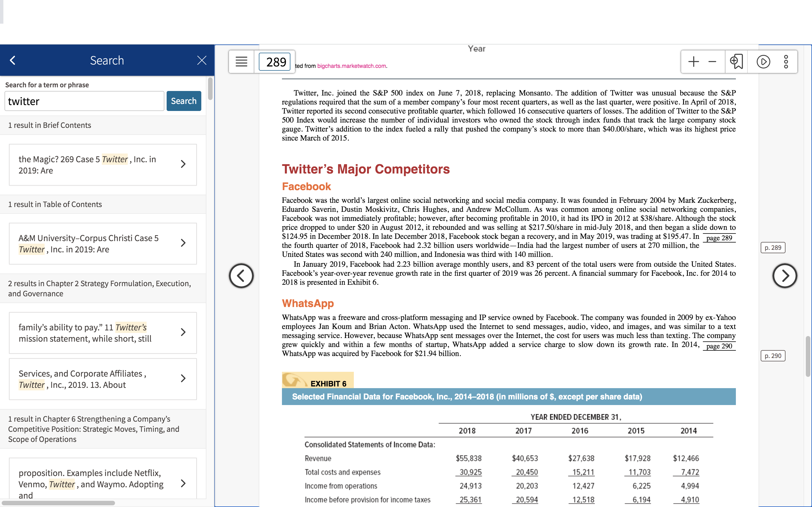Image resolution: width=812 pixels, height=507 pixels.
Task: Click the bigcharts.marketwatch.com link
Action: (351, 66)
